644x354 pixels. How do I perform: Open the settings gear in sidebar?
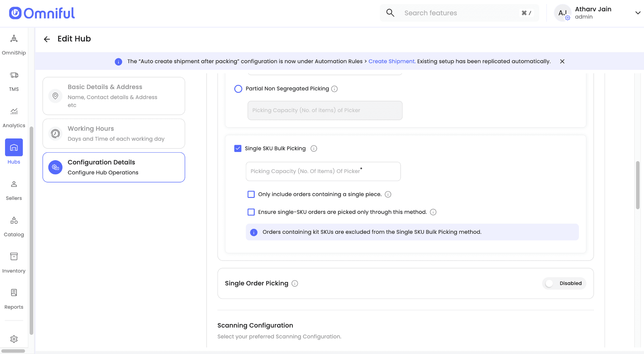(14, 339)
